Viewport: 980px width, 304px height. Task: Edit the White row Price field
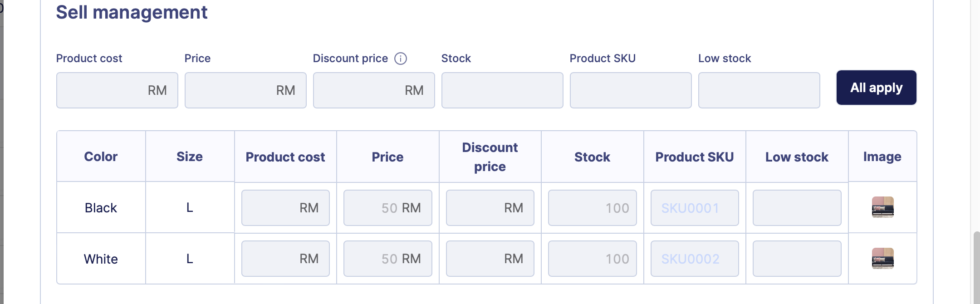click(x=387, y=259)
